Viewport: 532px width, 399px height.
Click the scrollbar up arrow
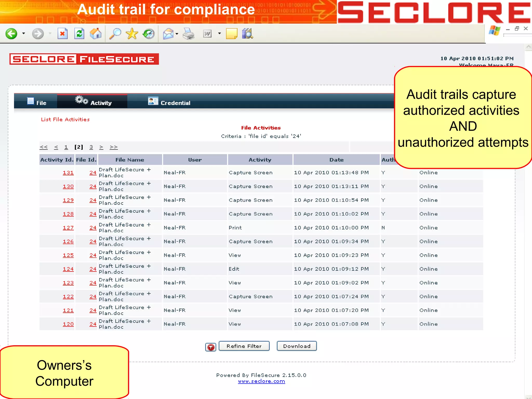pos(528,47)
